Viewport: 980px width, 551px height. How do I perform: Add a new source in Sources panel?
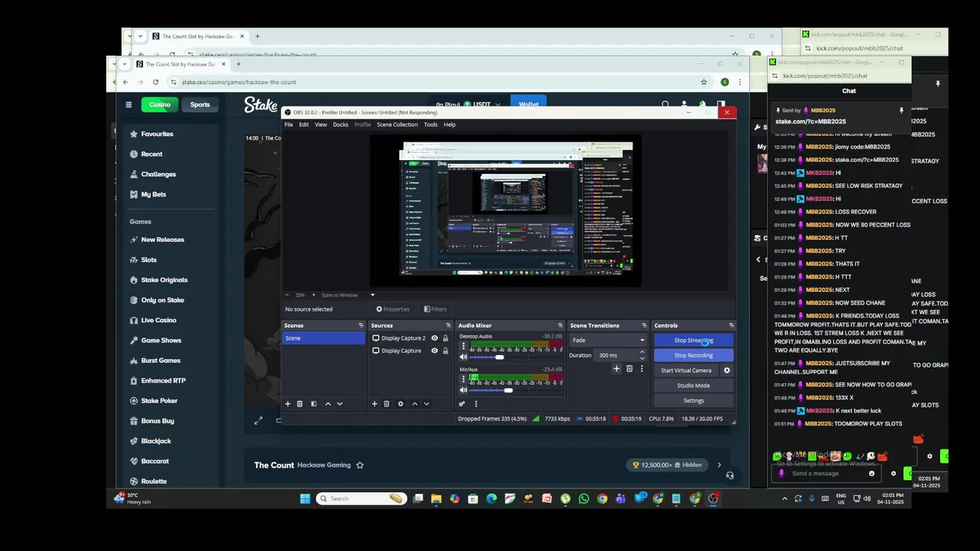pos(374,404)
